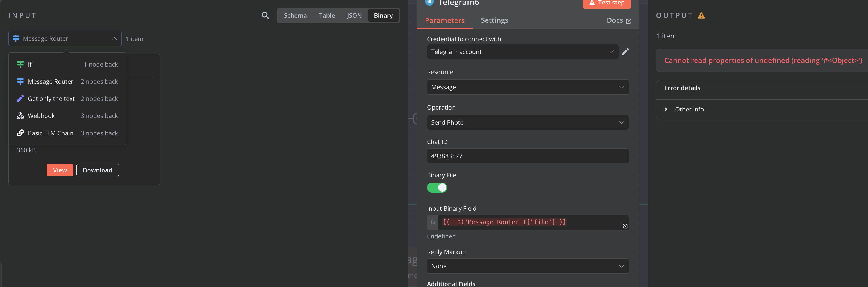Viewport: 868px width, 287px height.
Task: Click the If node signpost icon
Action: [x=20, y=64]
